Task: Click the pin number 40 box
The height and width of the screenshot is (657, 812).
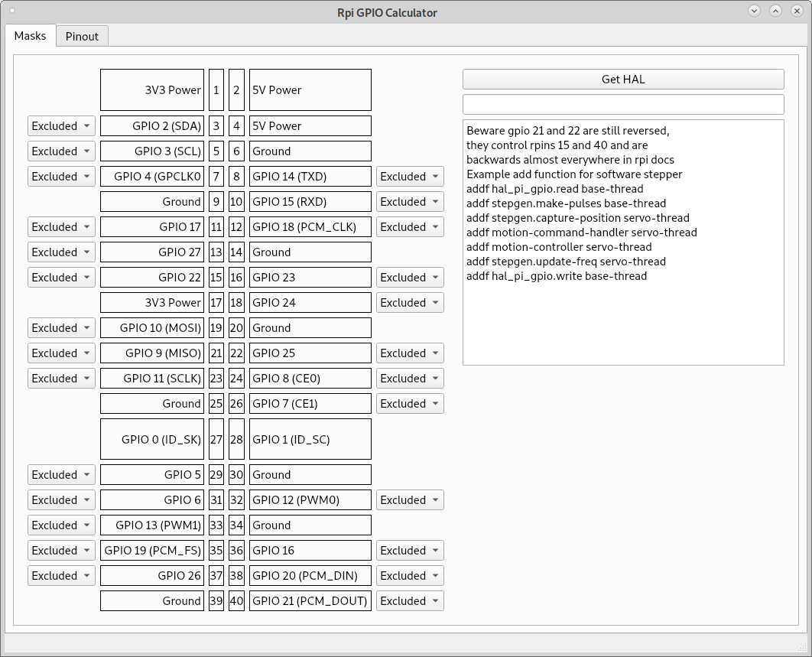Action: coord(237,601)
